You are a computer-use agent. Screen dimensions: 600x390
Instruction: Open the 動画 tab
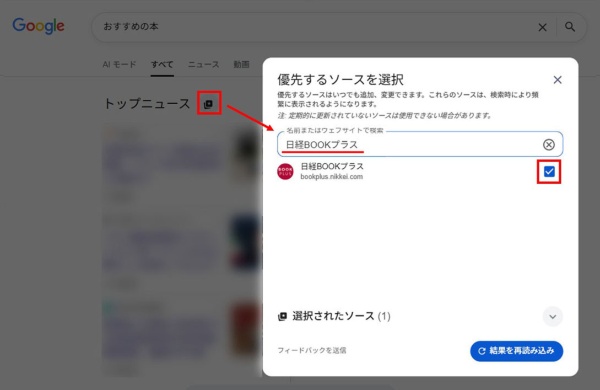[x=241, y=64]
